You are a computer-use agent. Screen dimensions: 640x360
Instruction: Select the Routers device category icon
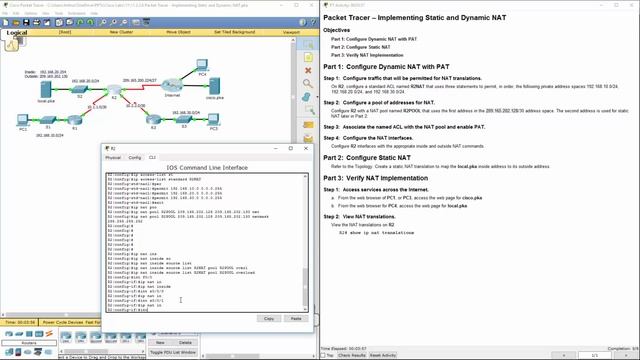pyautogui.click(x=9, y=334)
